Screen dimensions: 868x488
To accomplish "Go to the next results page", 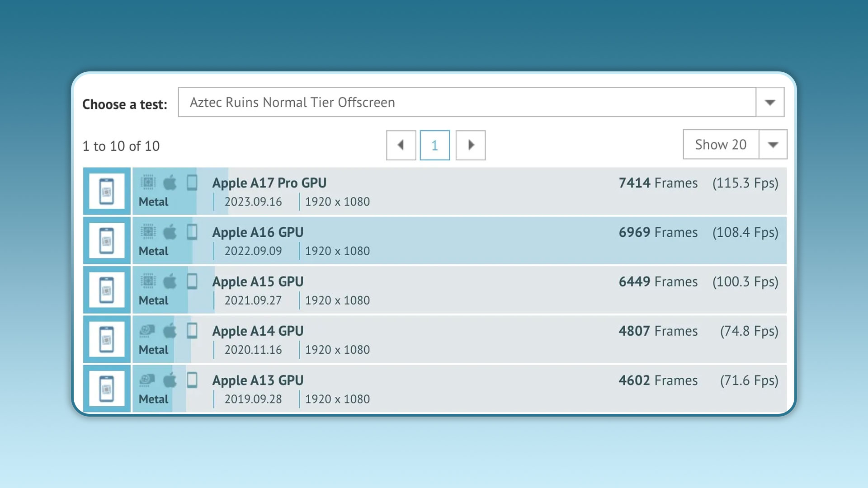I will 471,145.
